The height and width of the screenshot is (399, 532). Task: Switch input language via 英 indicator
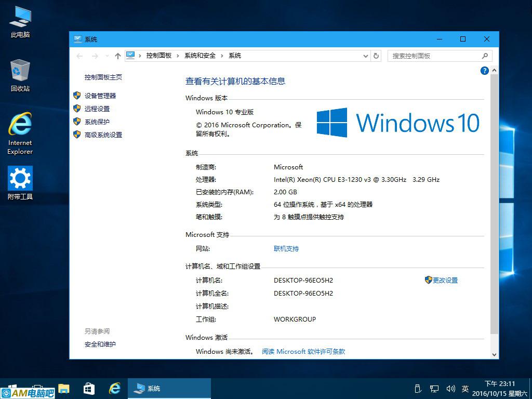tap(465, 389)
